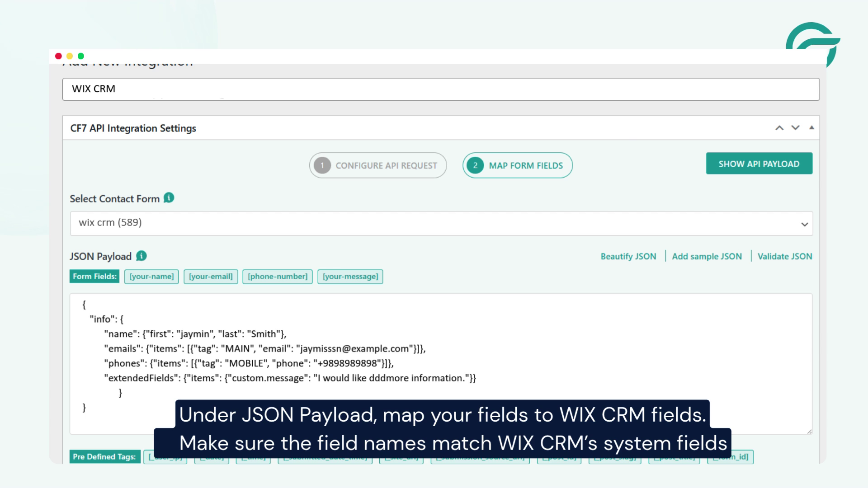The width and height of the screenshot is (868, 488).
Task: Move the settings panel down with the down chevron
Action: pos(795,128)
